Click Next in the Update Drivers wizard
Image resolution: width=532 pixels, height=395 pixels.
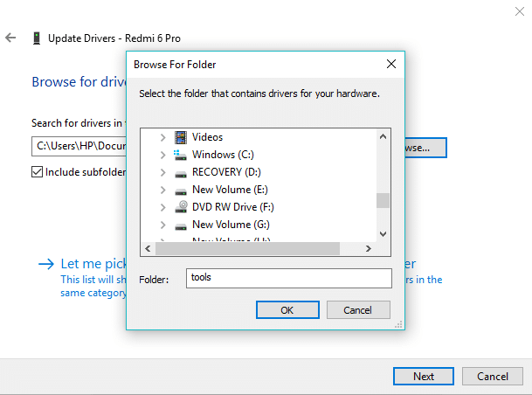click(424, 377)
